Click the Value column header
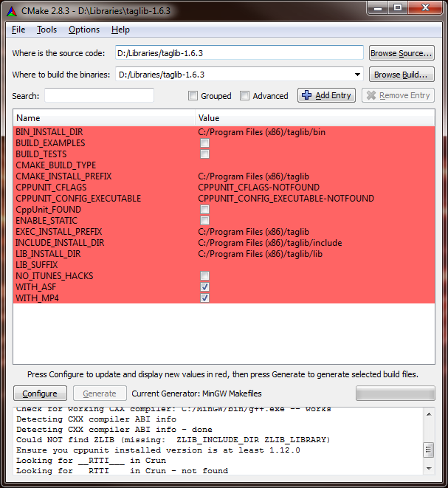This screenshot has height=488, width=448. tap(315, 118)
